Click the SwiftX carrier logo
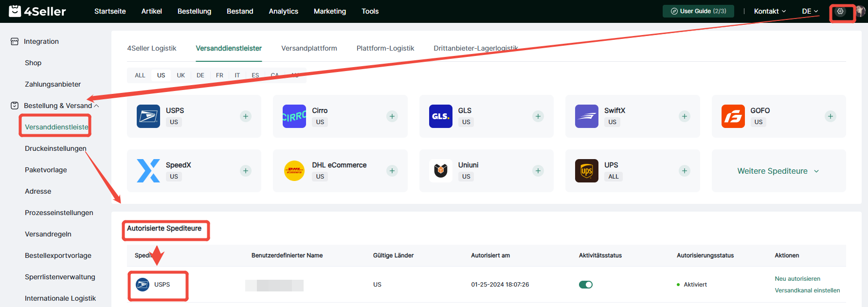The image size is (868, 307). pos(587,116)
